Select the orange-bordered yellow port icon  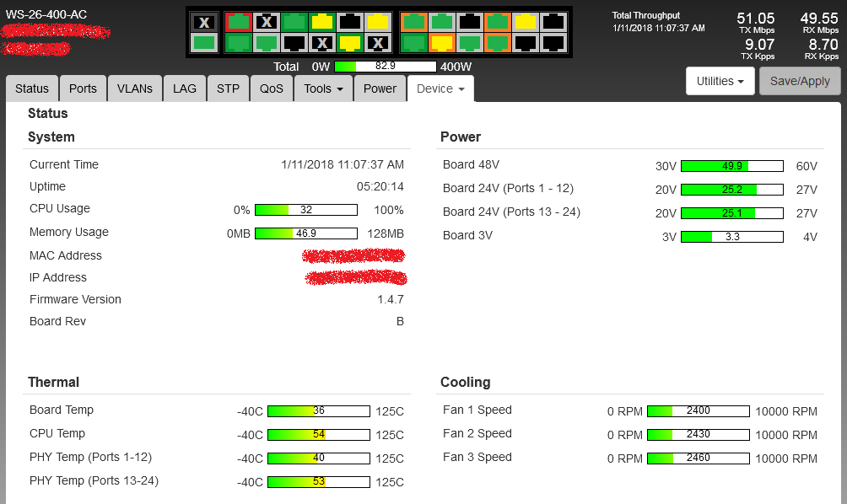pyautogui.click(x=441, y=42)
